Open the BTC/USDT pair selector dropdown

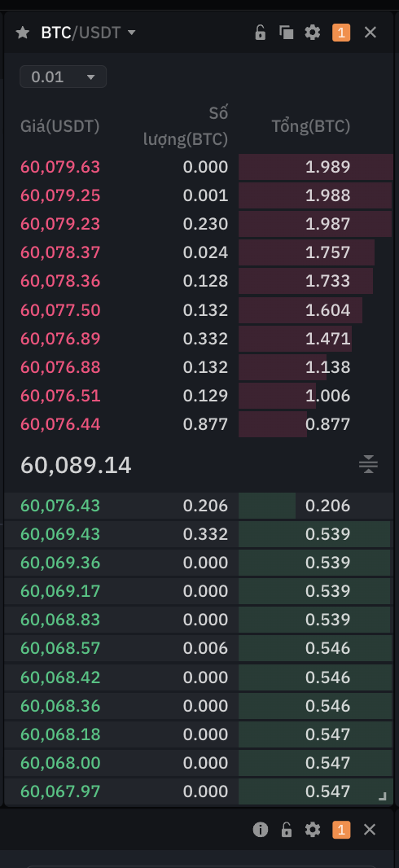tap(89, 33)
